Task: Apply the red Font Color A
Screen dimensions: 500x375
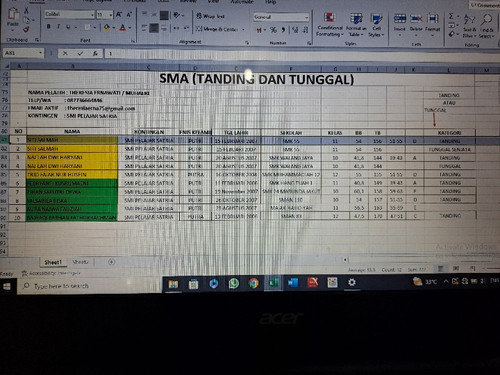Action: [x=123, y=27]
